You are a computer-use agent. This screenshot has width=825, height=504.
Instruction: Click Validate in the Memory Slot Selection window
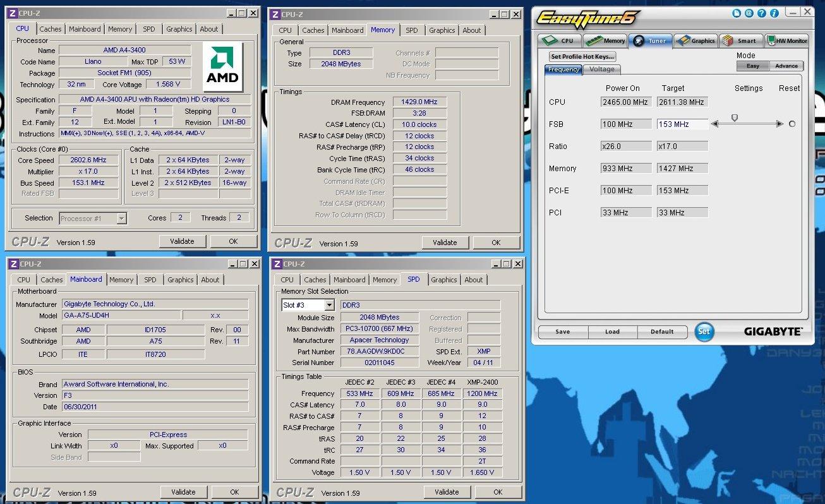(447, 492)
